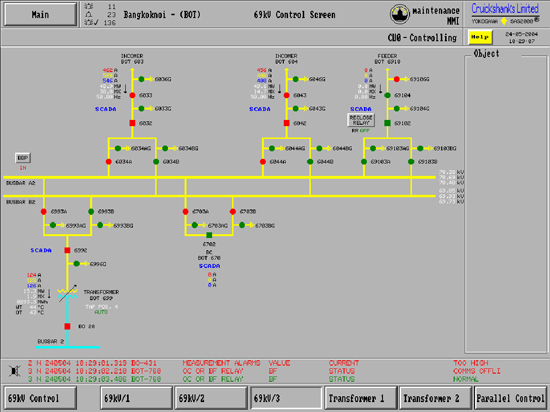Screen dimensions: 550x412
Task: Click the Main button
Action: [x=40, y=14]
